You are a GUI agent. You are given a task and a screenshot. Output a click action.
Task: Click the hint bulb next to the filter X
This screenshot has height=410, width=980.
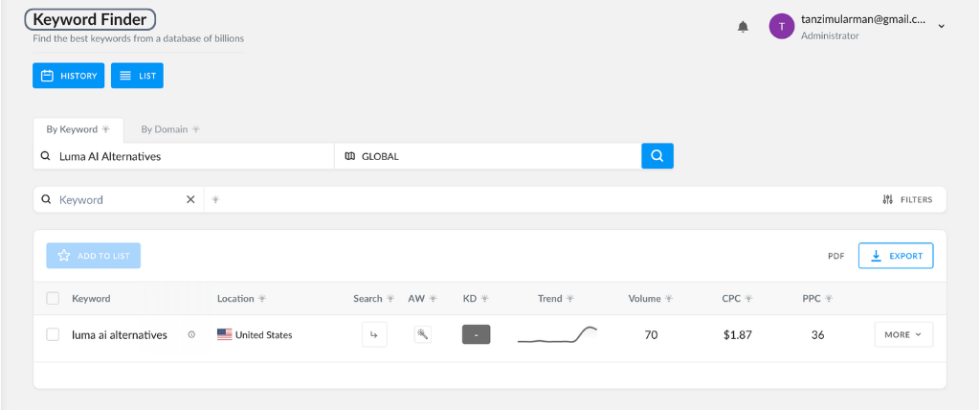tap(215, 199)
